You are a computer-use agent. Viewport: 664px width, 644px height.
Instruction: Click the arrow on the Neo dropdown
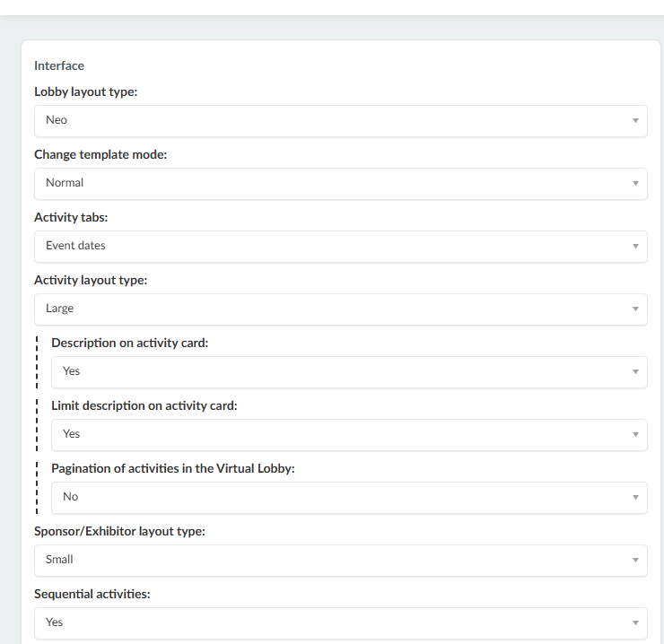(x=635, y=121)
